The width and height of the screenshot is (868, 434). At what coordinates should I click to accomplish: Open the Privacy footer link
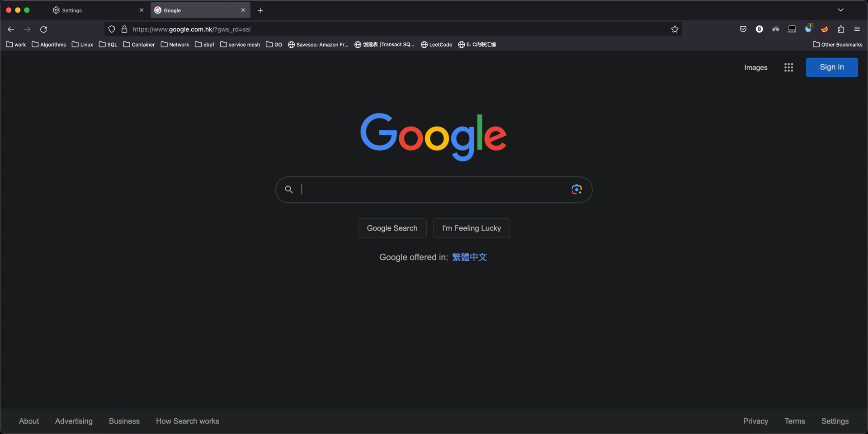point(755,421)
